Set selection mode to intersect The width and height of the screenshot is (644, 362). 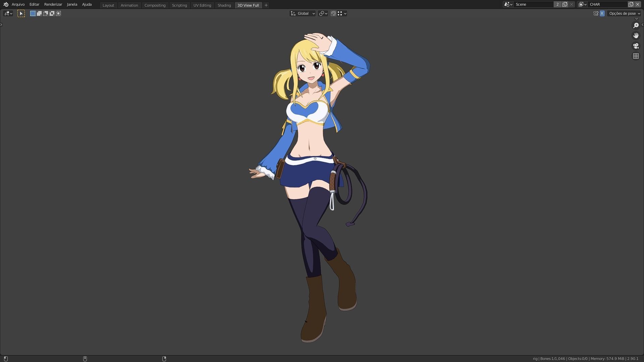[58, 13]
